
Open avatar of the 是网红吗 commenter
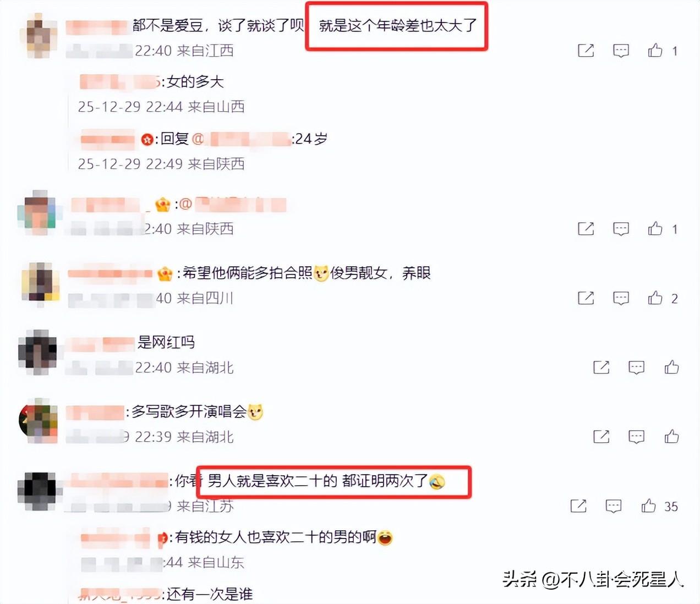[37, 353]
